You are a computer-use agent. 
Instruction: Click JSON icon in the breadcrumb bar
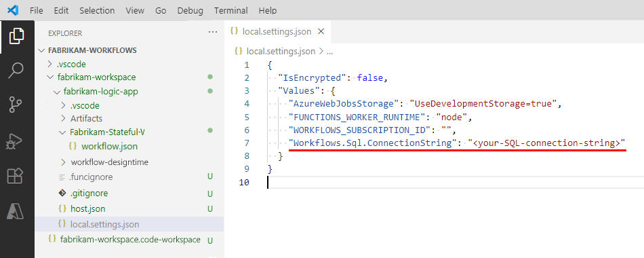tap(238, 52)
